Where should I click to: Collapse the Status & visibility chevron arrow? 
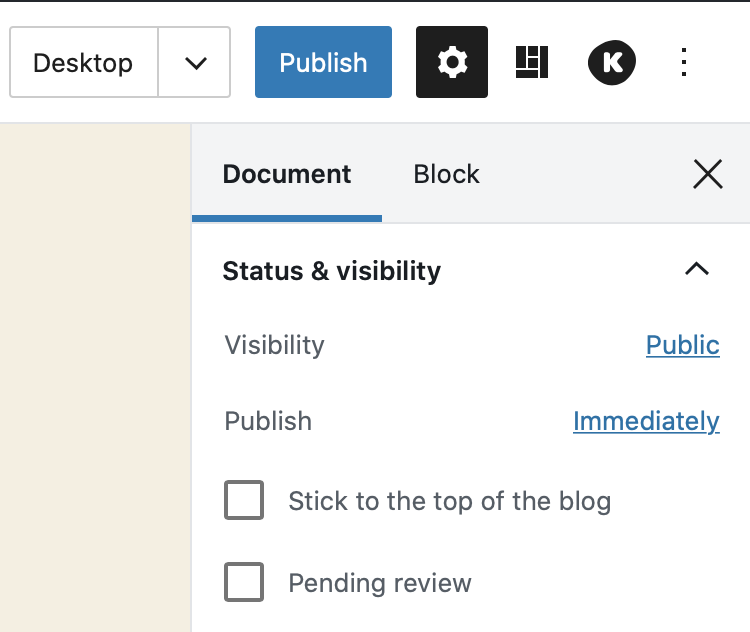(696, 270)
